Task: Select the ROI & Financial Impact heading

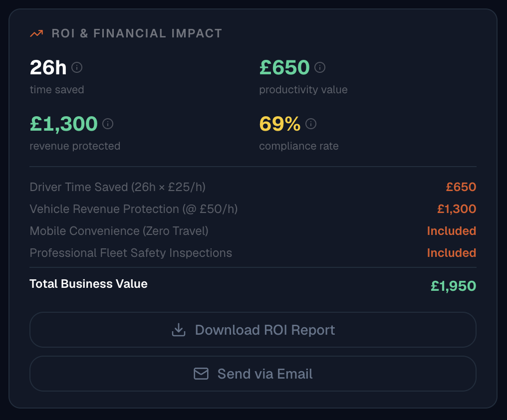Action: (137, 33)
